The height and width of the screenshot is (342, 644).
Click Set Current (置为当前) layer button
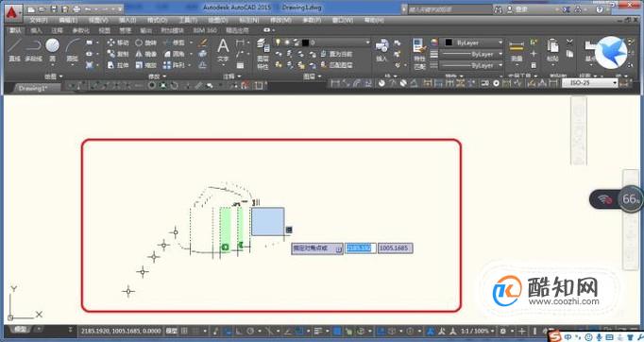tap(336, 54)
